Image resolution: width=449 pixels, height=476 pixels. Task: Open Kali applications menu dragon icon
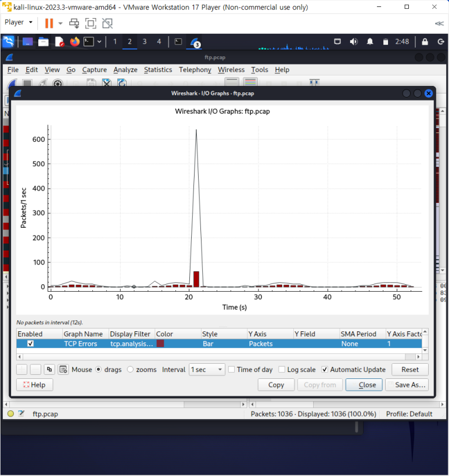point(8,42)
